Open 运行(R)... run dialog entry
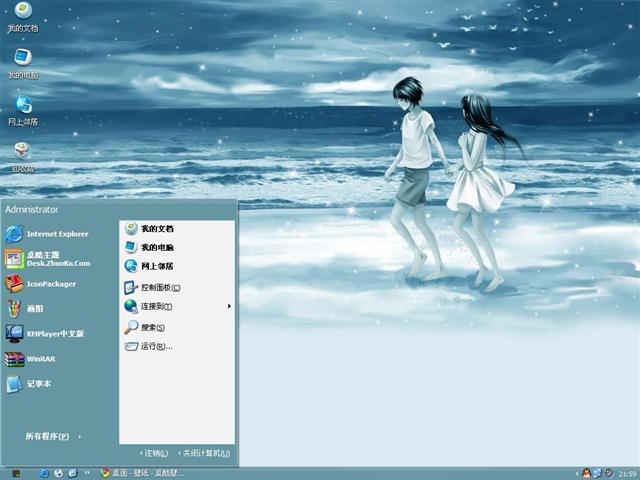Viewport: 640px width, 480px height. tap(149, 347)
